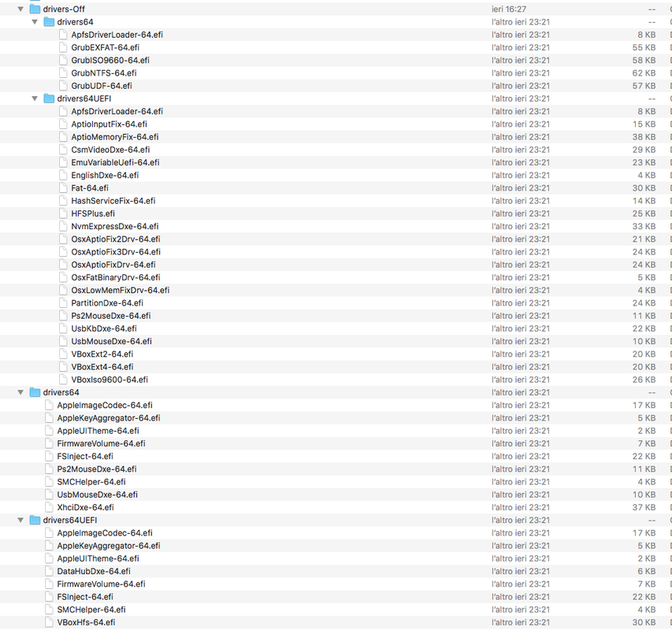Click the 'ieri 16:27' modification date
The height and width of the screenshot is (630, 672).
pos(509,9)
